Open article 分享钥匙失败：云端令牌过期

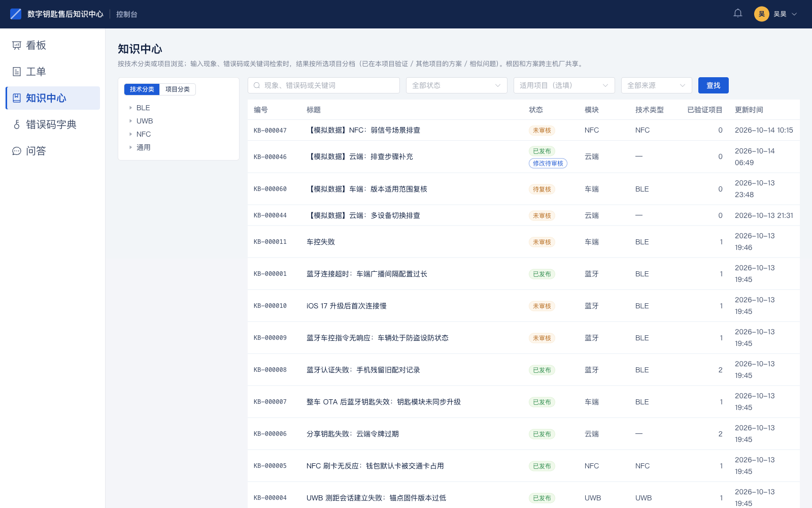click(x=353, y=434)
